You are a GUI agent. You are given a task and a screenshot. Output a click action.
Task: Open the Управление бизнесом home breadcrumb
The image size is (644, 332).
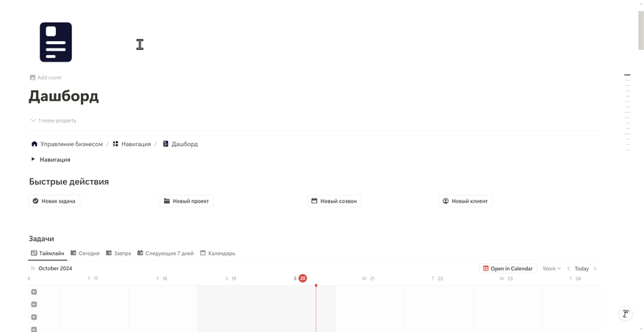[67, 144]
